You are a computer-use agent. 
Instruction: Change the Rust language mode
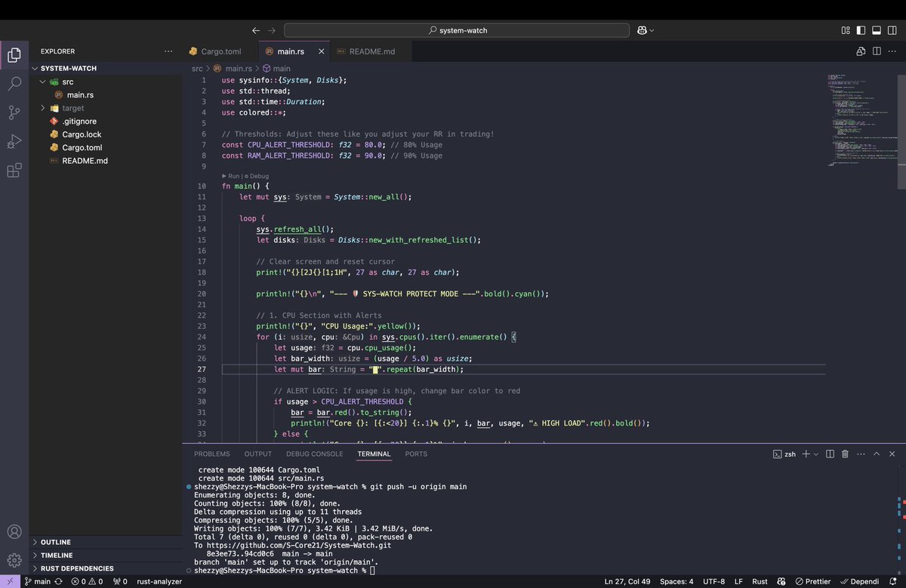click(760, 581)
